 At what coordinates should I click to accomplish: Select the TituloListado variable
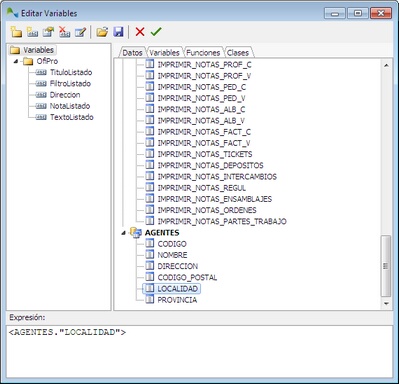[x=71, y=72]
